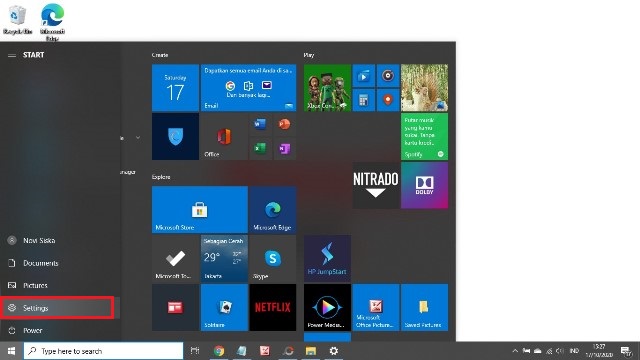The width and height of the screenshot is (640, 360).
Task: Switch the IND input language indicator
Action: 574,351
